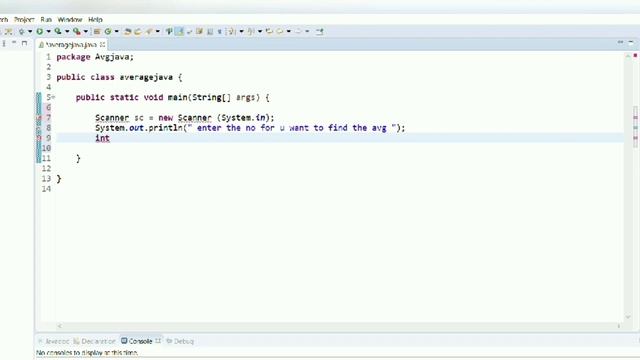Click the error marker beside line 7
This screenshot has width=640, height=360.
[39, 118]
